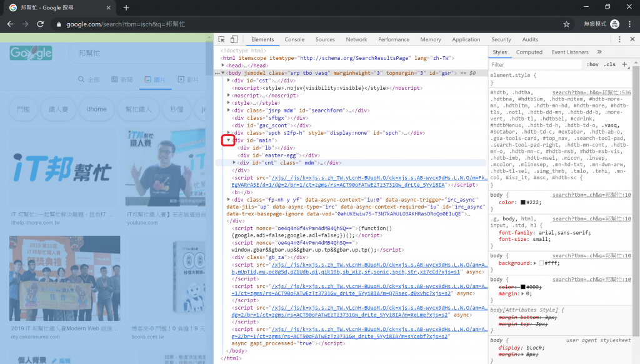
Task: Activate the inspect element picker icon
Action: [221, 39]
